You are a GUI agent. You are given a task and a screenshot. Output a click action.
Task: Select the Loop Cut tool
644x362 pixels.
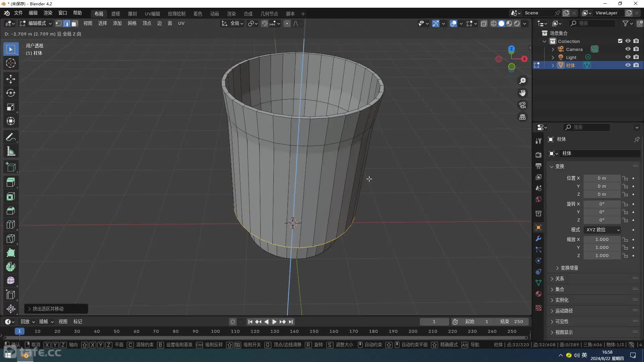coord(11,225)
